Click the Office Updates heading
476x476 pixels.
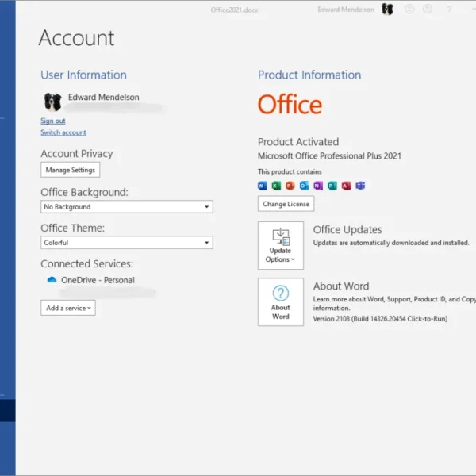(347, 230)
